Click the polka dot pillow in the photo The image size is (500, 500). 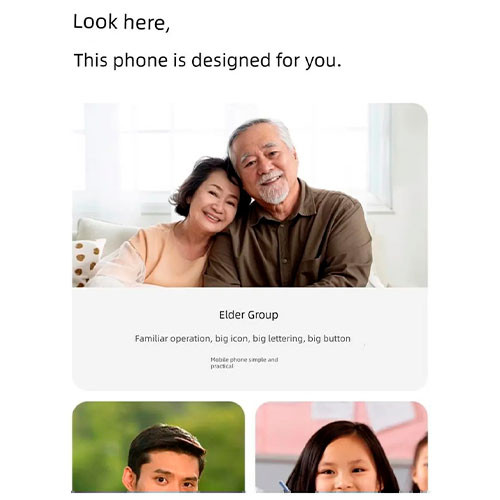86,262
